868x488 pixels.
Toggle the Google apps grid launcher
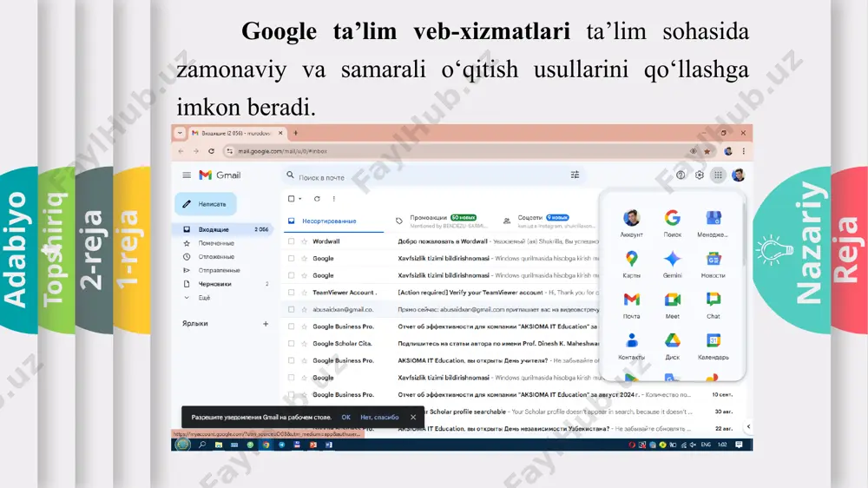(x=718, y=175)
